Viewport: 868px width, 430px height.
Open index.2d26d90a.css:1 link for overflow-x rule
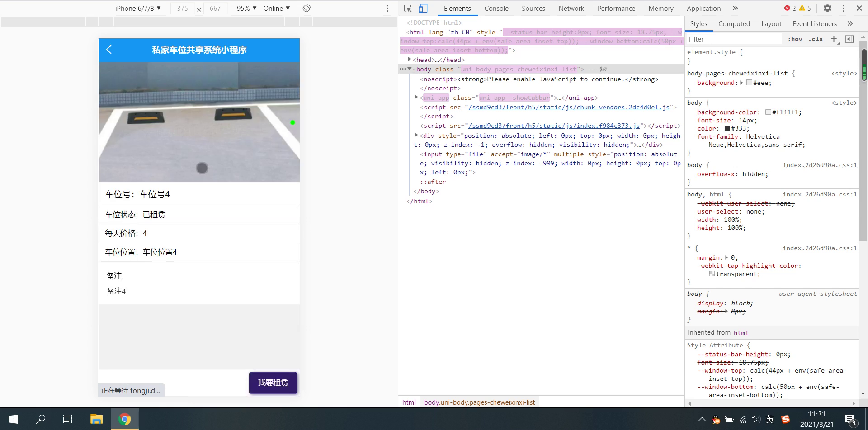pyautogui.click(x=820, y=165)
